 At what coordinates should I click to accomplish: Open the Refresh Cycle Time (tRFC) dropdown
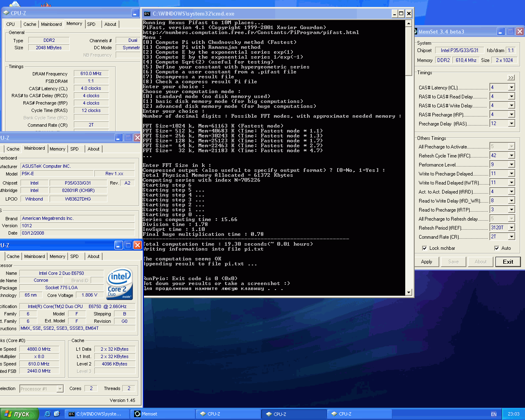tap(511, 155)
